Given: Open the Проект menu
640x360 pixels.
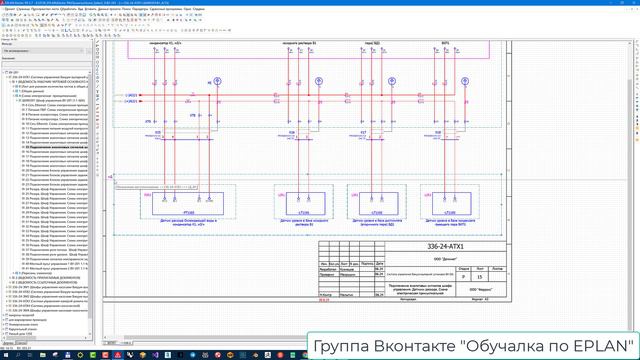Looking at the screenshot, I should click(9, 9).
